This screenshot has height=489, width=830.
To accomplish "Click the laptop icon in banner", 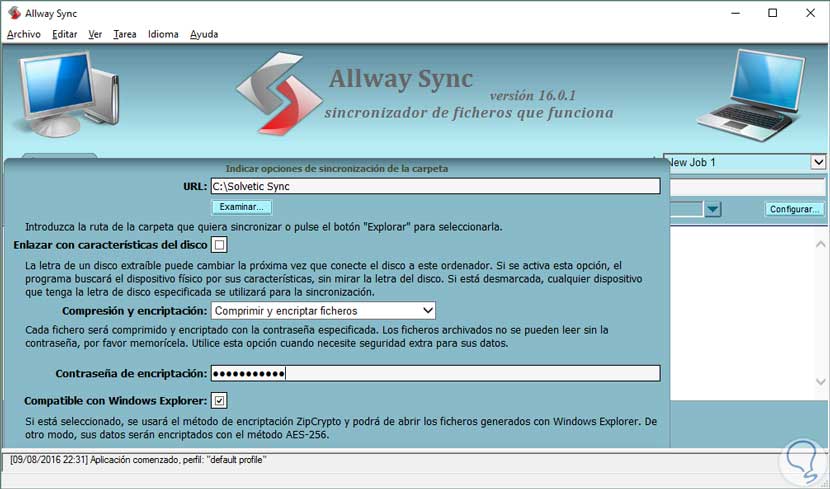I will 752,95.
